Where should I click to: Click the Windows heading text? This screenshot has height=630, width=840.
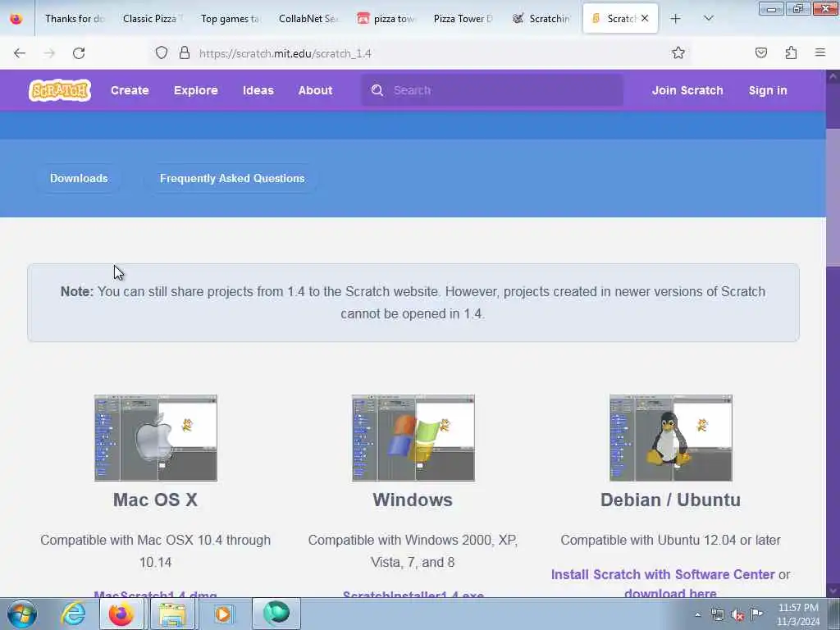pos(413,500)
